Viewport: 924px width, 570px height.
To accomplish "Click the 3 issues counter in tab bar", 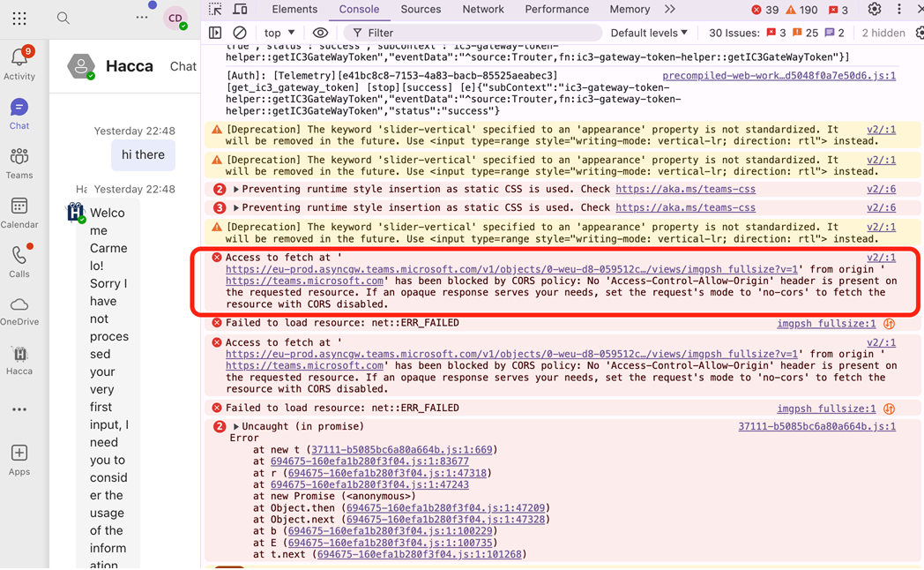I will (x=838, y=10).
